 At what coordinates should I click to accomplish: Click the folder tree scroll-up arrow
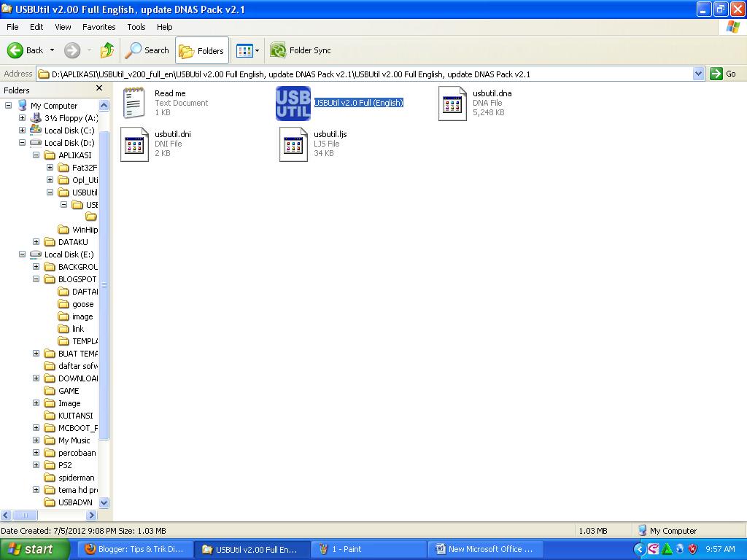[x=104, y=105]
